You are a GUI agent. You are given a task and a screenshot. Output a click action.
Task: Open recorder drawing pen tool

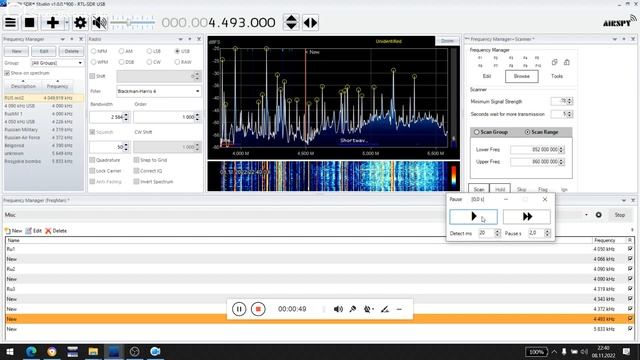(x=384, y=309)
